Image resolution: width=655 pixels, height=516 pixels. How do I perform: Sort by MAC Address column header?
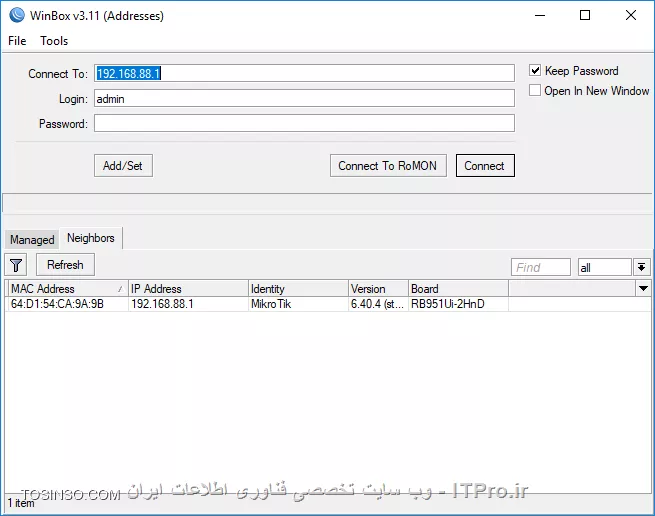coord(67,289)
